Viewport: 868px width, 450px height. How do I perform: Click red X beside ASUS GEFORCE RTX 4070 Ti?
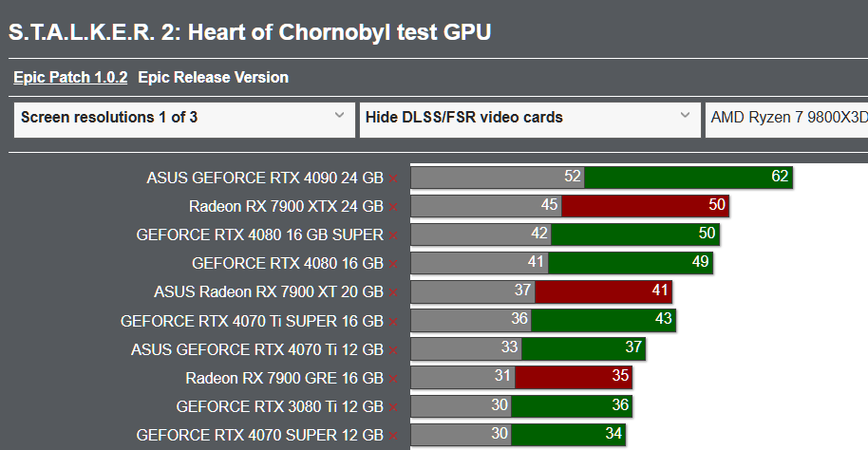(x=393, y=350)
